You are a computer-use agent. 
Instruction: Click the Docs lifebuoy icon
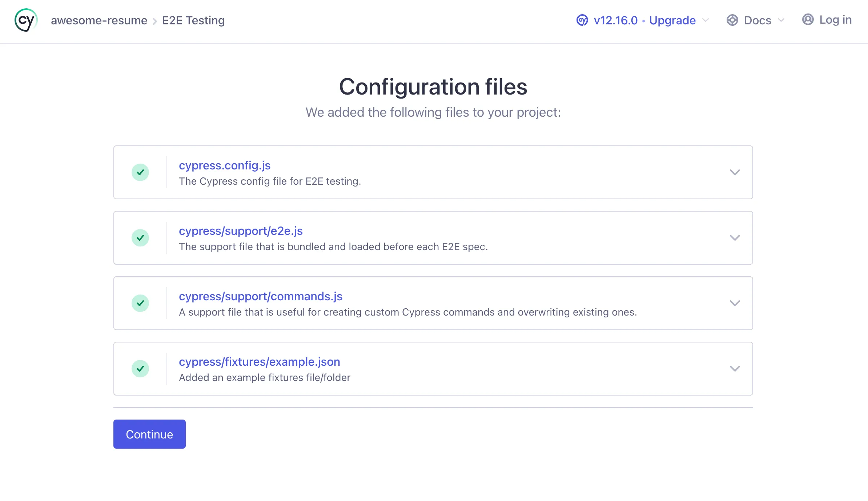click(x=732, y=20)
